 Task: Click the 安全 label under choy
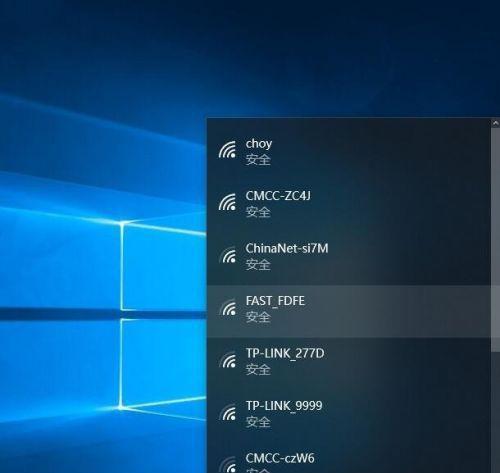point(258,160)
